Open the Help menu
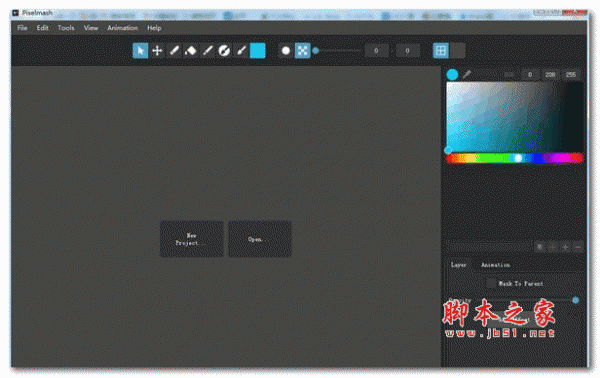This screenshot has height=378, width=600. coord(154,28)
